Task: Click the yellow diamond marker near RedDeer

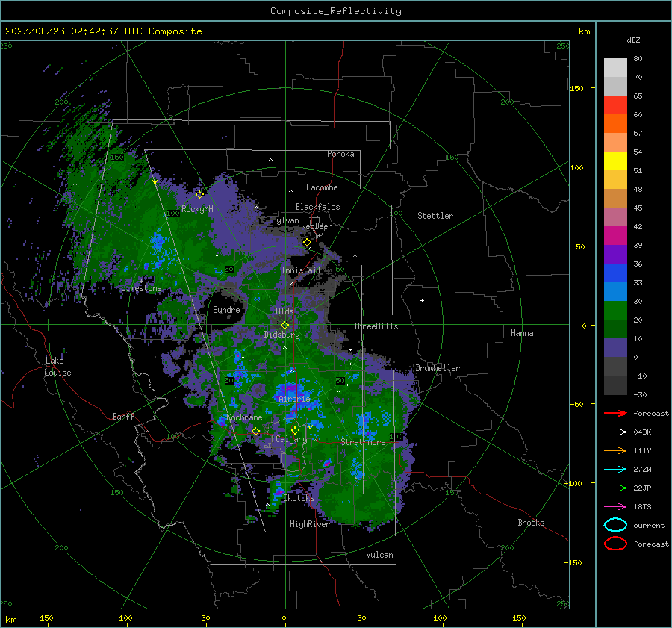Action: 307,243
